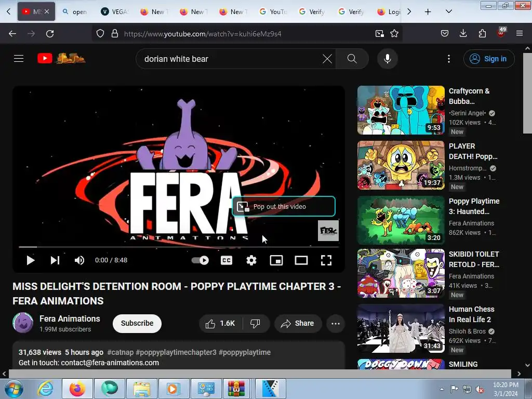Enable miniplayer mode icon
This screenshot has width=532, height=399.
pos(276,260)
